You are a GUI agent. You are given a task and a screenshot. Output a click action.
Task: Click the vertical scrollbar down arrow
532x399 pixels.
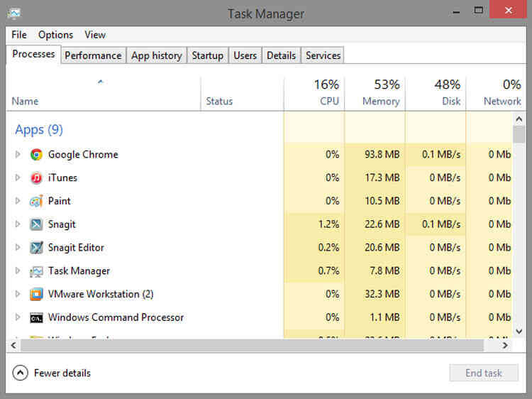coord(519,332)
